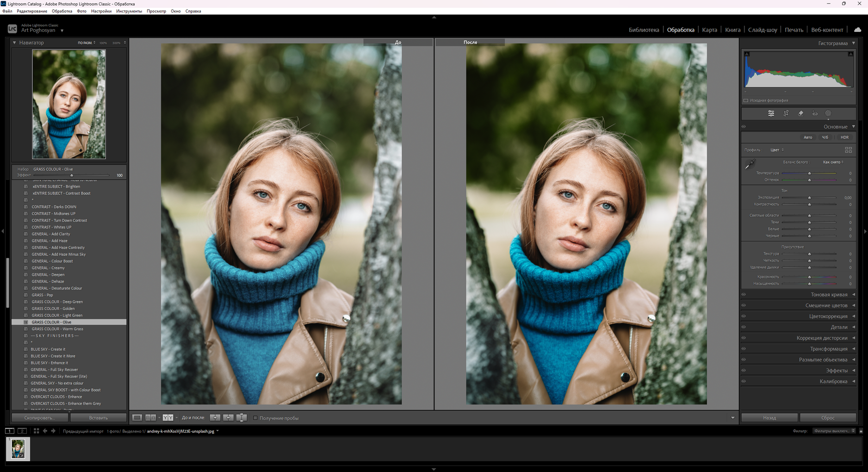Open the profile browser grid icon
This screenshot has height=472, width=868.
tap(848, 150)
